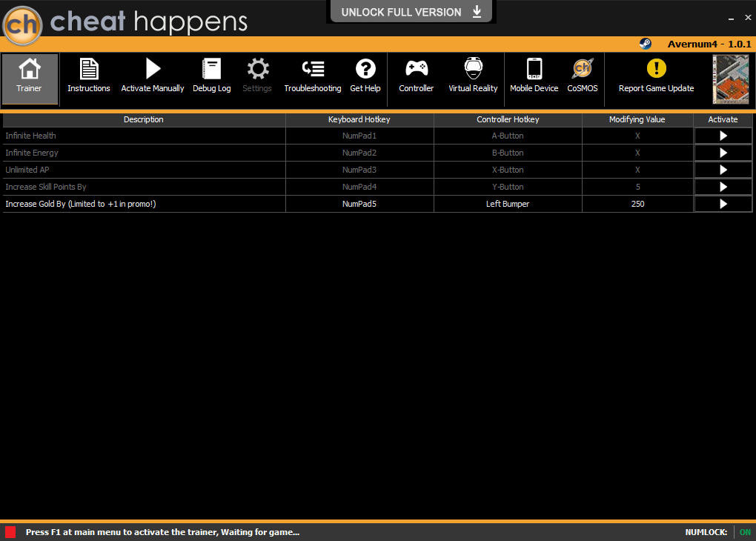
Task: Activate the Infinite Health cheat
Action: (723, 136)
